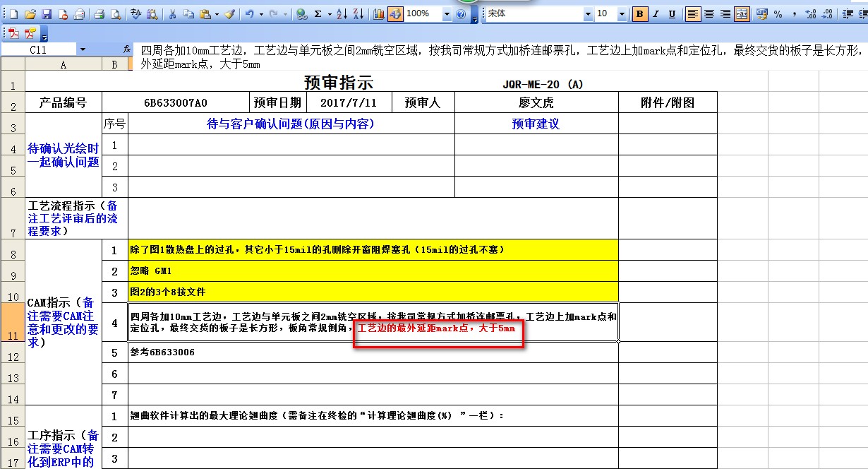Click the yellow cell 忽略 GM1
The width and height of the screenshot is (868, 469).
(x=373, y=271)
